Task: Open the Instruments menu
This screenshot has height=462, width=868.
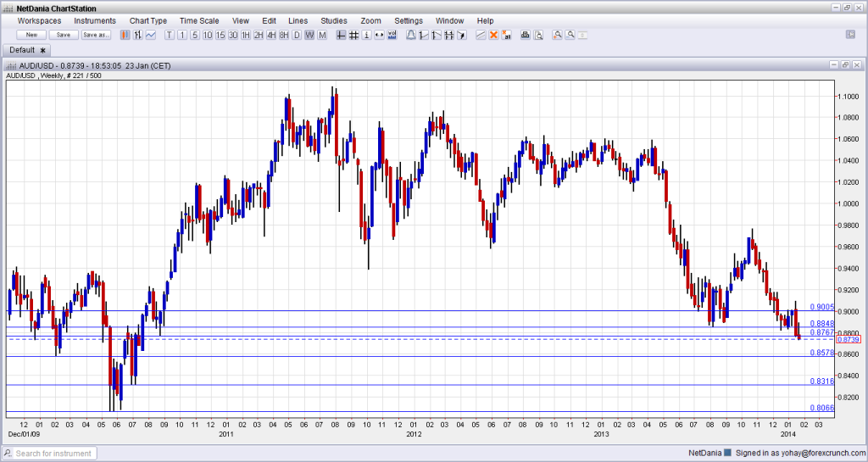Action: [x=95, y=20]
